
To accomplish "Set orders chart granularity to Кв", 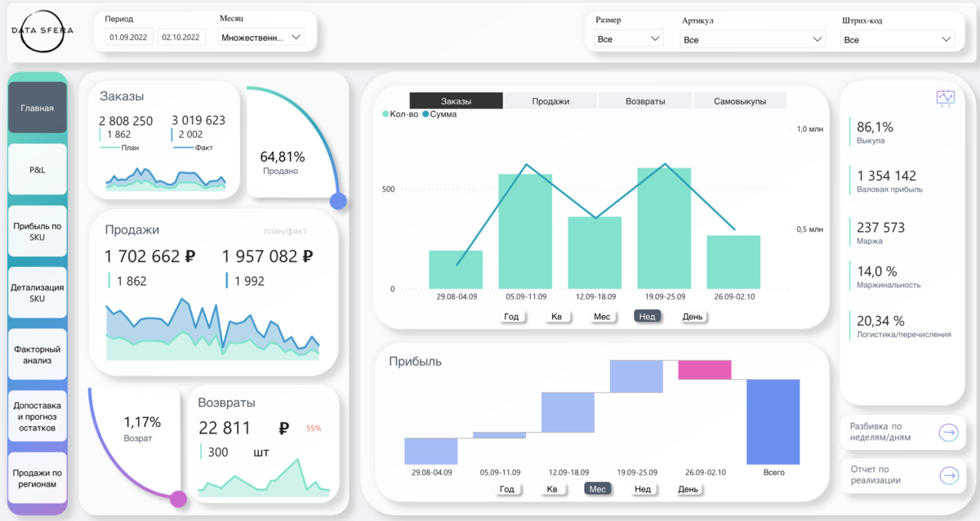I will (556, 317).
